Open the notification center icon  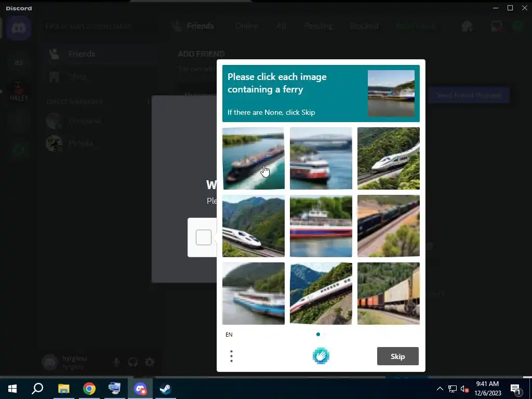coord(516,389)
